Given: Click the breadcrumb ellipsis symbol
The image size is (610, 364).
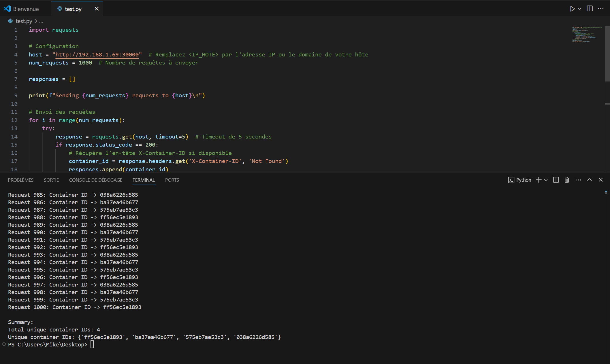Looking at the screenshot, I should 41,21.
